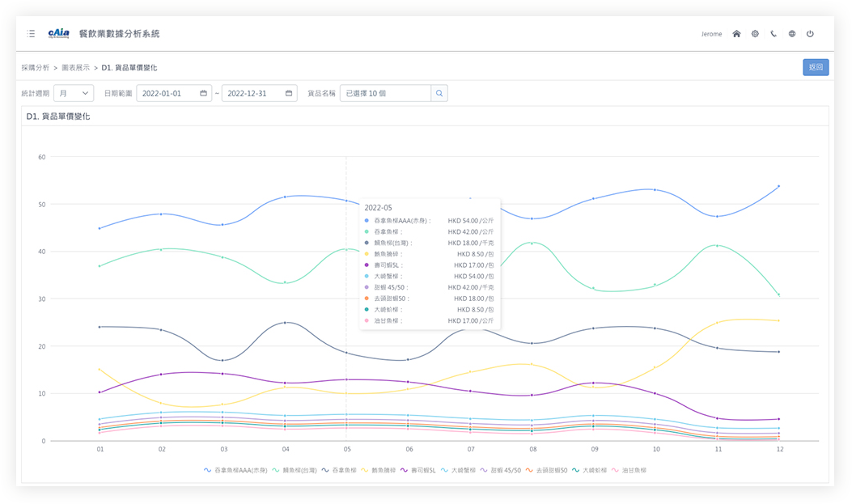Click the end date field 2022-12-31

pos(259,93)
